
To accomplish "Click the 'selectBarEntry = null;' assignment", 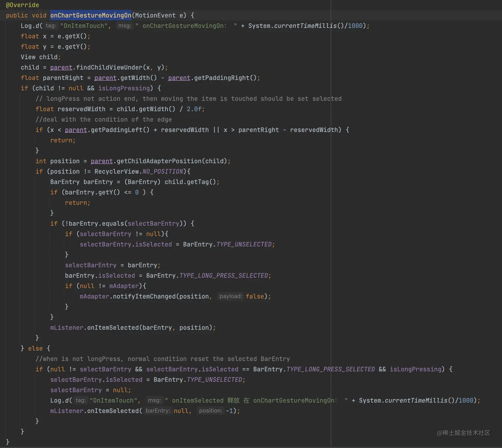I will (x=91, y=390).
